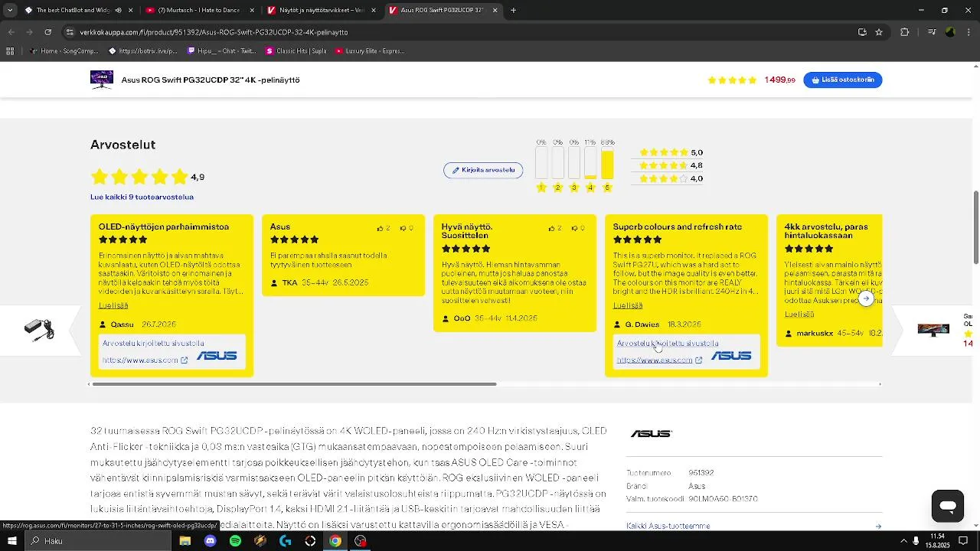Open File Explorer from the taskbar

[185, 541]
